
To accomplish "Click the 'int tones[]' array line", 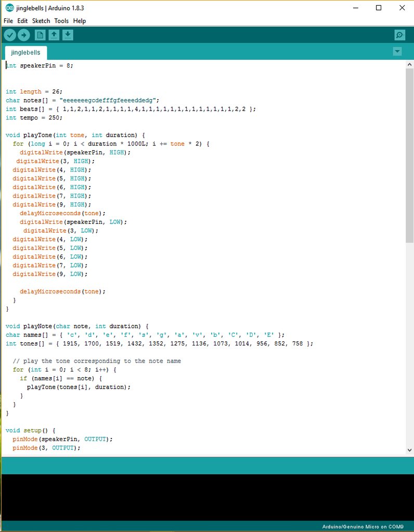I will tap(159, 344).
